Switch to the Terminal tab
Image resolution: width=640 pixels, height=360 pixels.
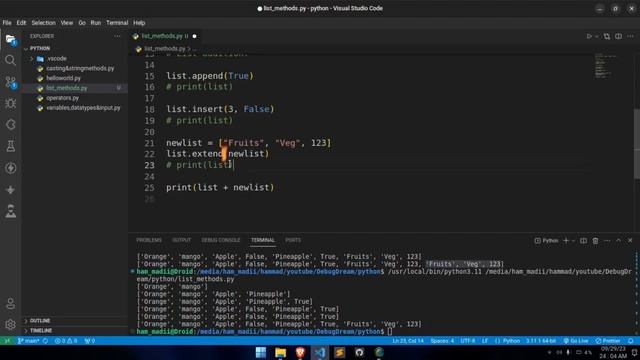(x=263, y=240)
